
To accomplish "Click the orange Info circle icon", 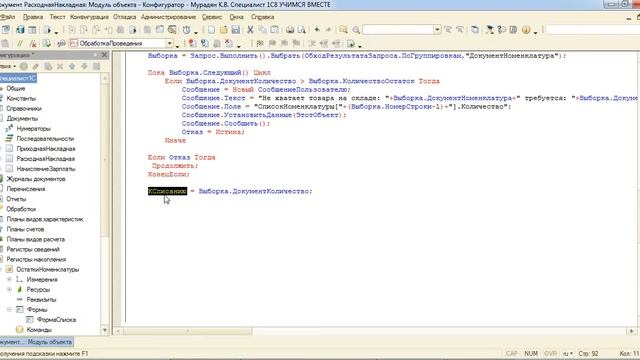I will point(526,30).
